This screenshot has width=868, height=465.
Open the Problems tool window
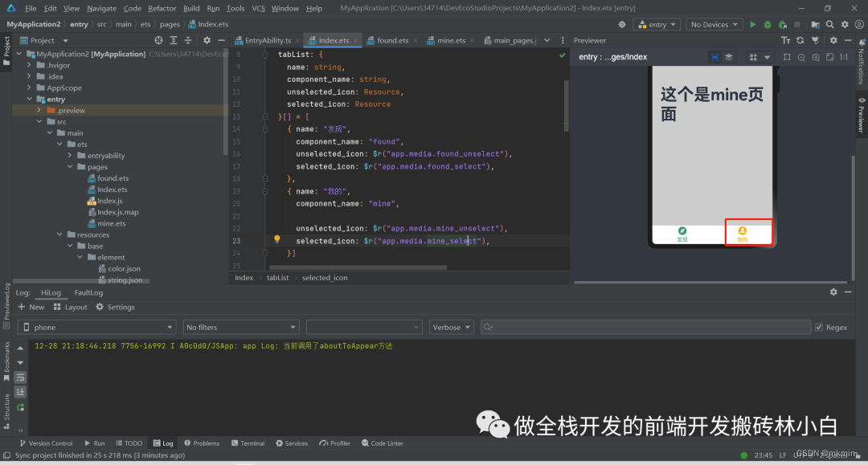pos(202,443)
